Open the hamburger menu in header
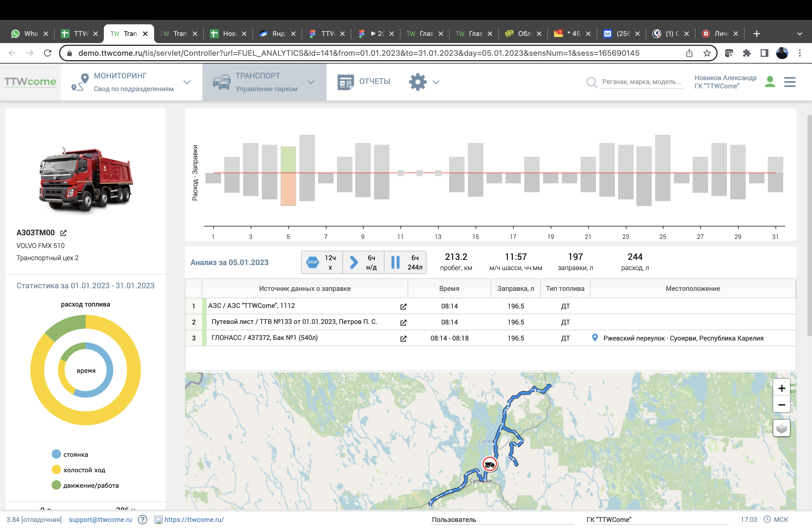Viewport: 812px width, 528px height. pos(789,82)
